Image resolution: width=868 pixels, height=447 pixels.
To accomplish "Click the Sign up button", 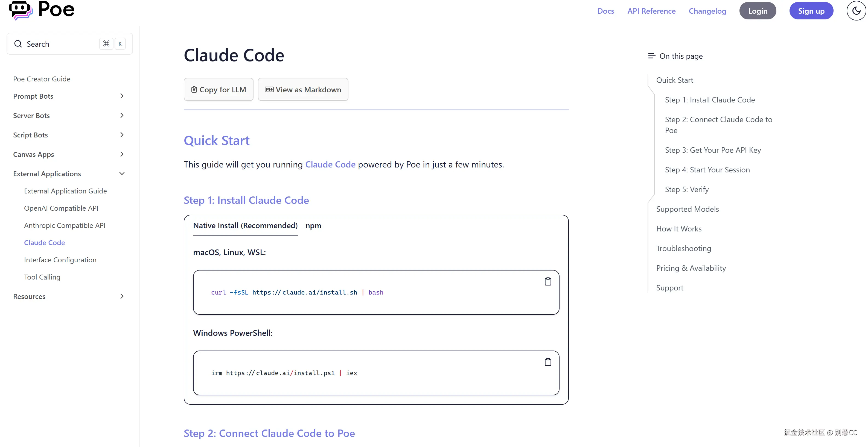I will point(811,11).
